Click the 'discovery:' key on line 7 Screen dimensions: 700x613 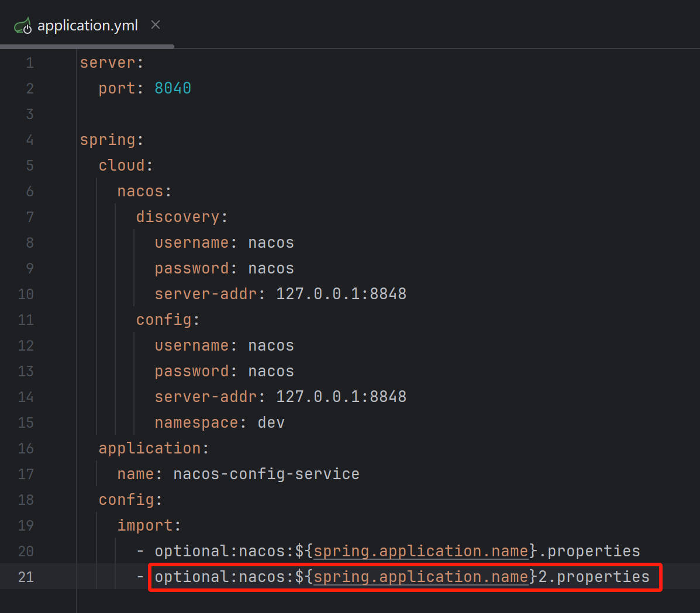182,217
